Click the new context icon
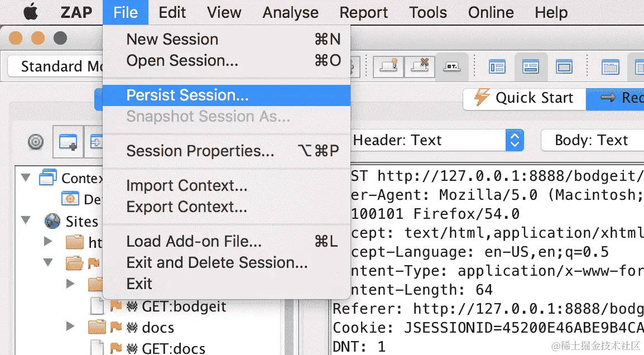The height and width of the screenshot is (355, 644). 68,142
